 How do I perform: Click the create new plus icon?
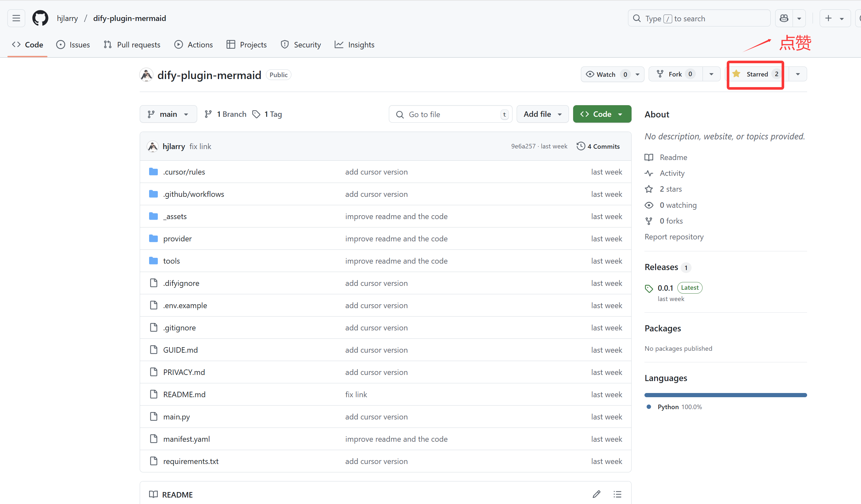828,18
